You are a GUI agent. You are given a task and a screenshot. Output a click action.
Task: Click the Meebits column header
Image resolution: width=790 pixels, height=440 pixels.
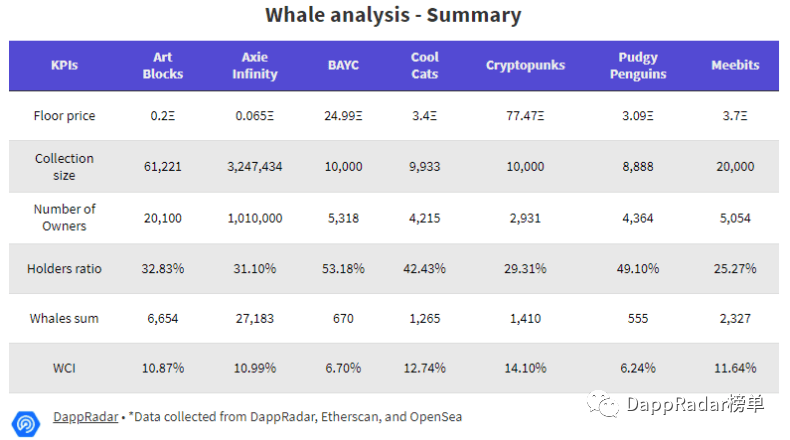pyautogui.click(x=735, y=66)
